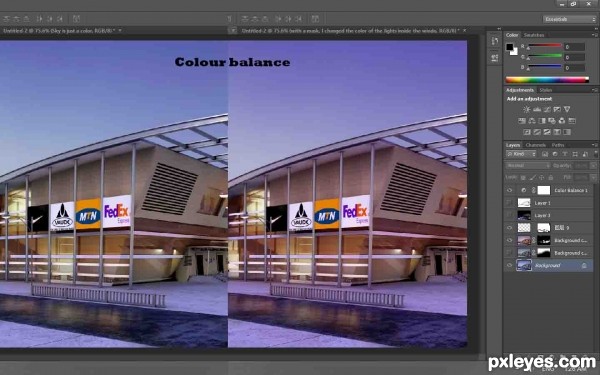
Task: Select the 'Sky is just a color' document tab
Action: click(x=59, y=30)
